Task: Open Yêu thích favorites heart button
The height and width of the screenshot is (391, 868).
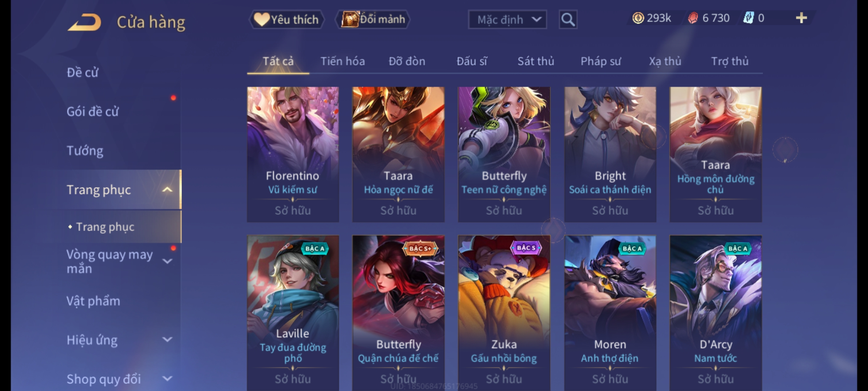Action: click(286, 20)
